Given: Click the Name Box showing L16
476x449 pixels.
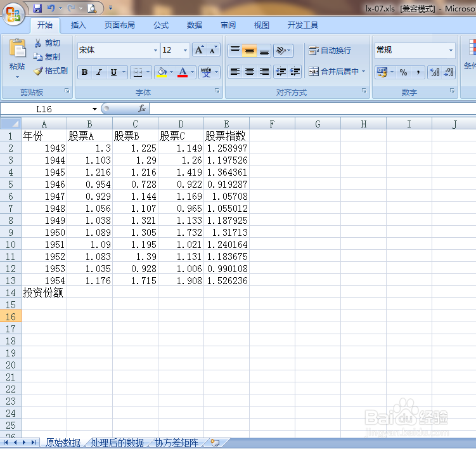Looking at the screenshot, I should pos(49,108).
